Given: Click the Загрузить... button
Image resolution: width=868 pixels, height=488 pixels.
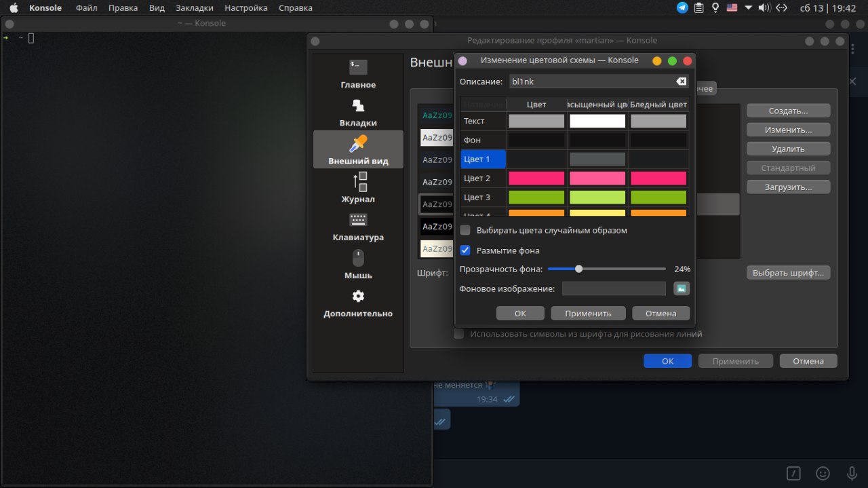Looking at the screenshot, I should pyautogui.click(x=789, y=187).
